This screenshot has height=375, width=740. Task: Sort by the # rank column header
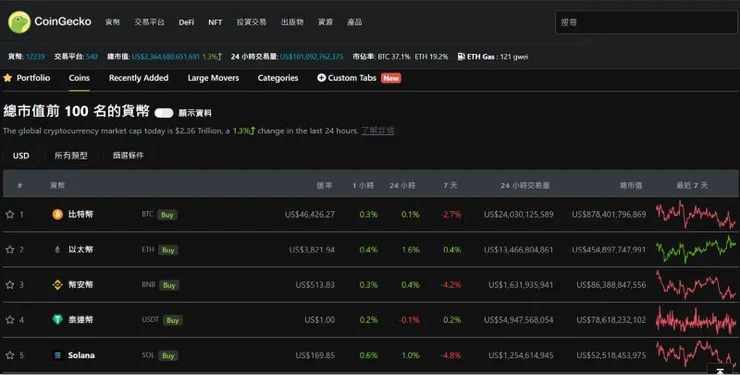pos(20,185)
